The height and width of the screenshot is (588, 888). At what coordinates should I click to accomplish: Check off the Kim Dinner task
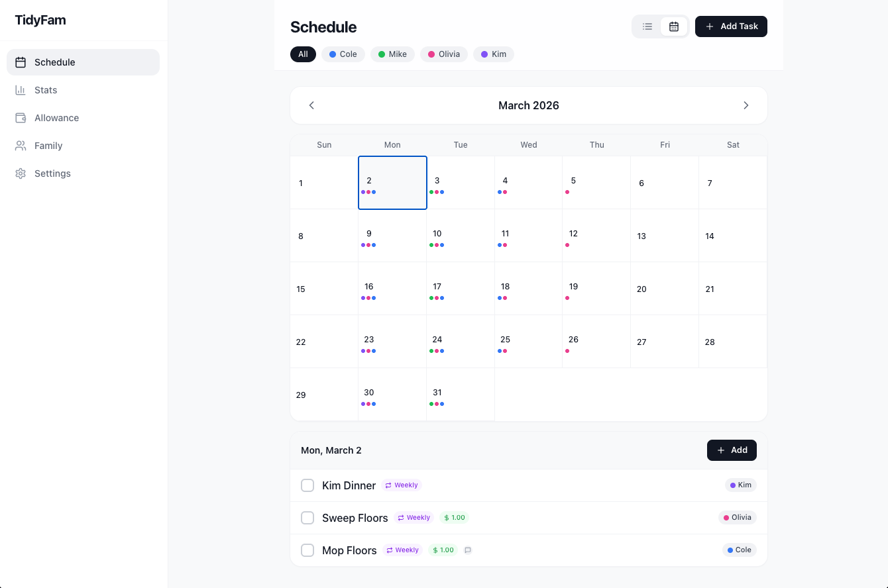tap(307, 485)
